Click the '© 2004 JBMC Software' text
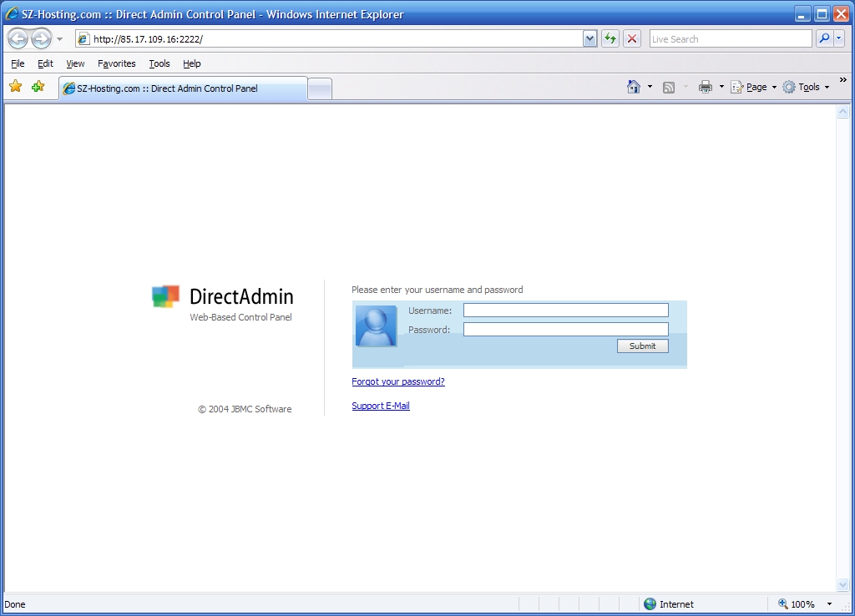 pos(245,409)
